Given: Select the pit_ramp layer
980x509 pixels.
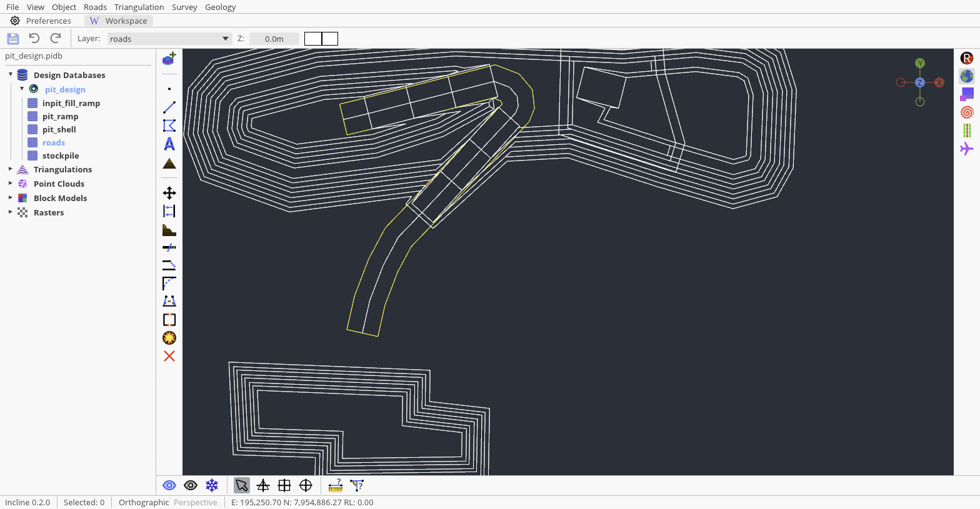Looking at the screenshot, I should (61, 116).
